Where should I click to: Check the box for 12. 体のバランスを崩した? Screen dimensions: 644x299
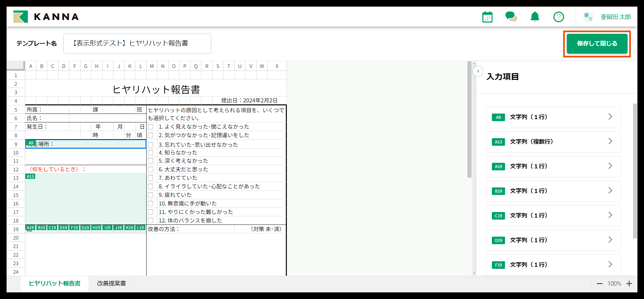pos(151,220)
